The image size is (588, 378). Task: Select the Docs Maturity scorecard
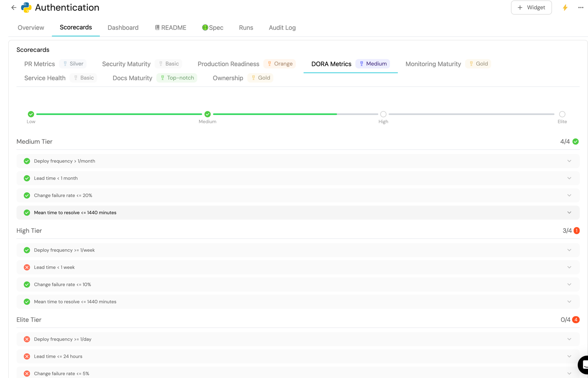pyautogui.click(x=132, y=78)
